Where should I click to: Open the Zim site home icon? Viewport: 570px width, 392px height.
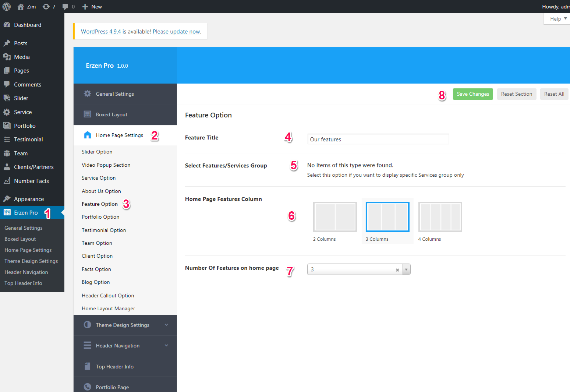pos(21,7)
